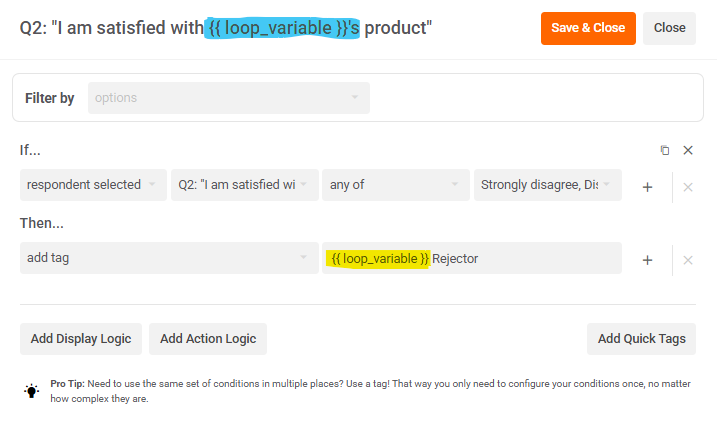This screenshot has width=717, height=432.
Task: Add another condition with the If row plus
Action: (x=647, y=186)
